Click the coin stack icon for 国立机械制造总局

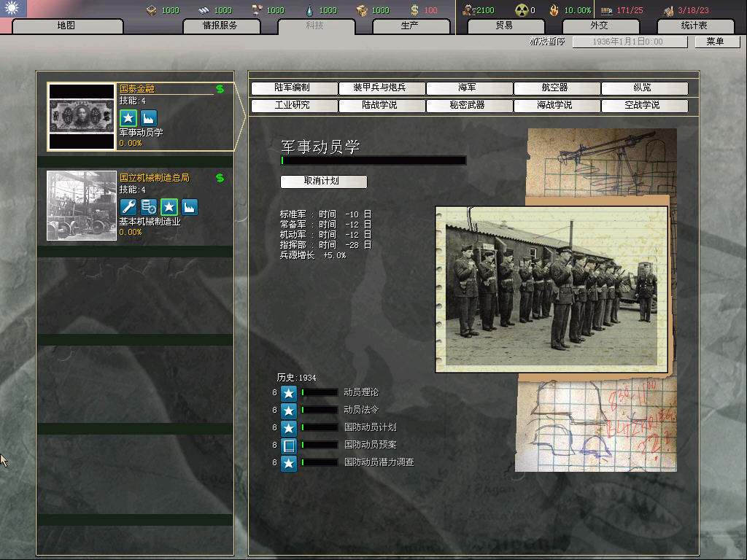[x=149, y=207]
